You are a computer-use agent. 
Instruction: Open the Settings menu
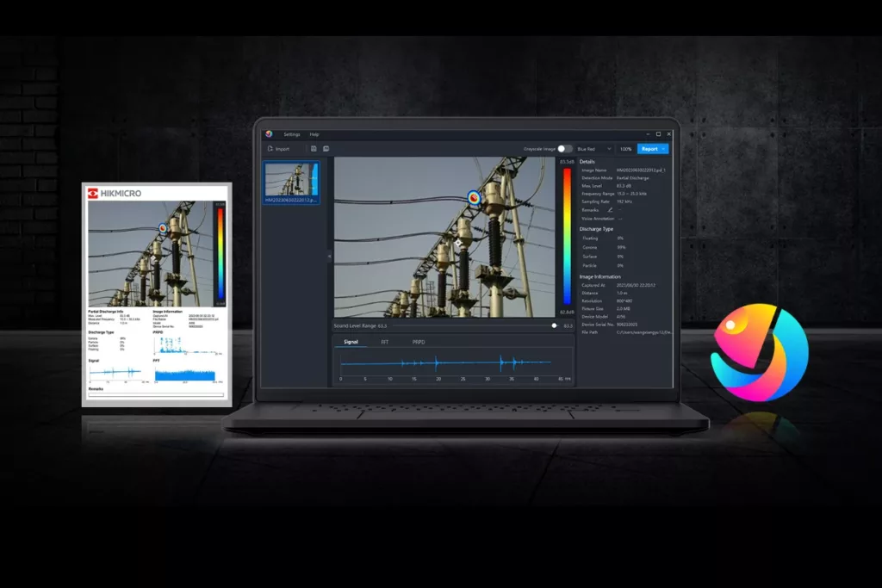coord(292,134)
